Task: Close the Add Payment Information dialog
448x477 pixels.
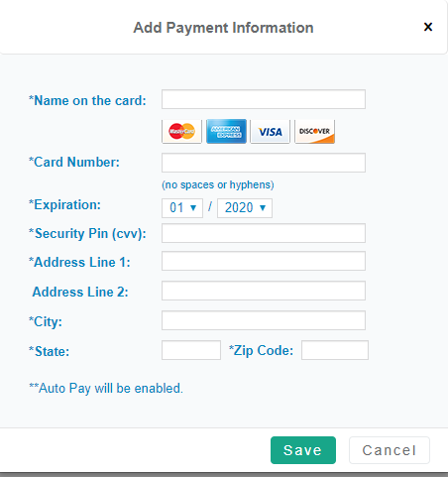Action: point(428,27)
